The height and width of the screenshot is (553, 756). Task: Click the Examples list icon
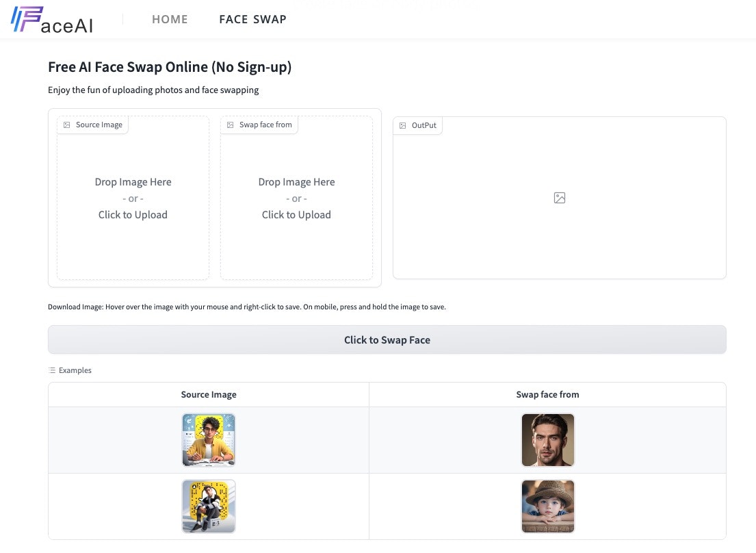pos(52,370)
